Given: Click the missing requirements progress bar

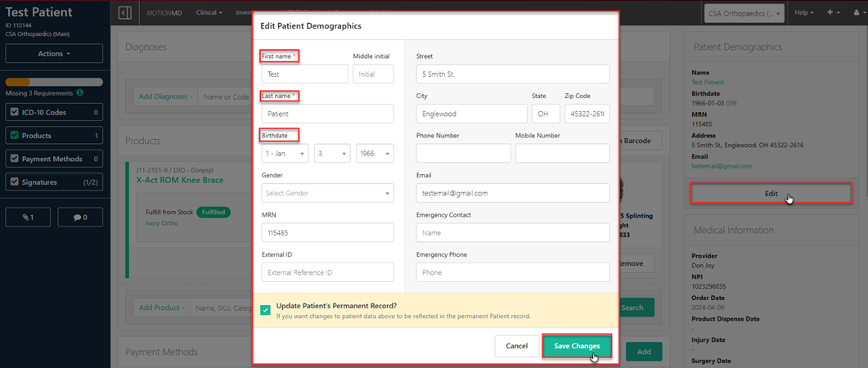Looking at the screenshot, I should [54, 82].
